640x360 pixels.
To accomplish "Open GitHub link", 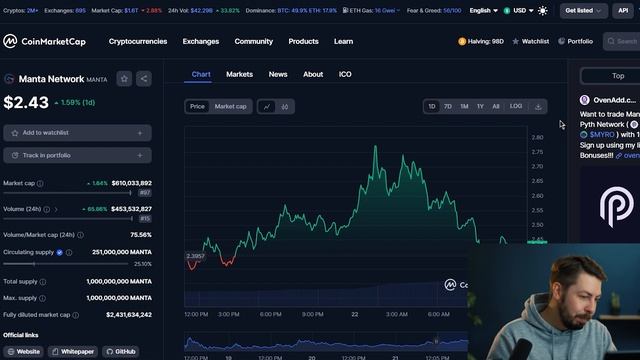I will click(121, 351).
